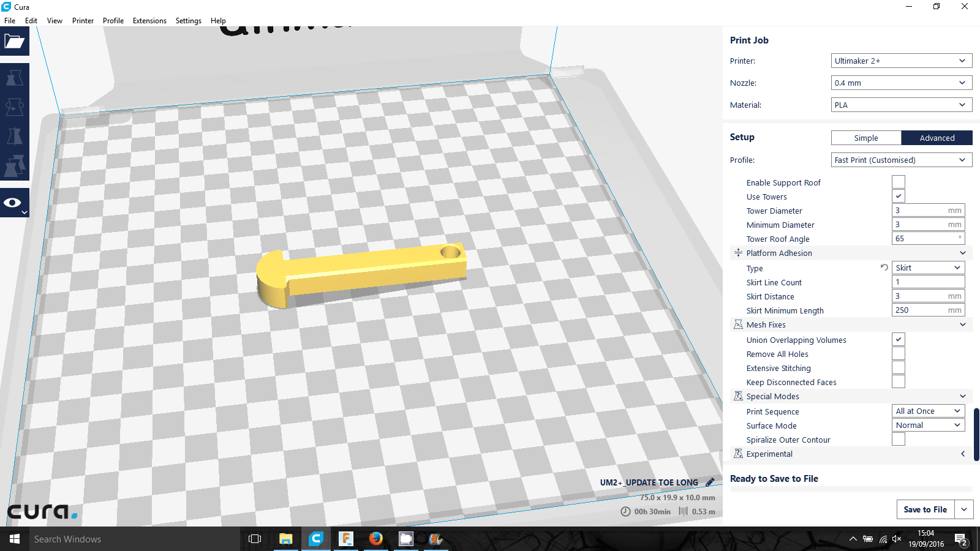This screenshot has width=980, height=551.
Task: Click the settings panel vertical scrollbar
Action: click(x=976, y=435)
